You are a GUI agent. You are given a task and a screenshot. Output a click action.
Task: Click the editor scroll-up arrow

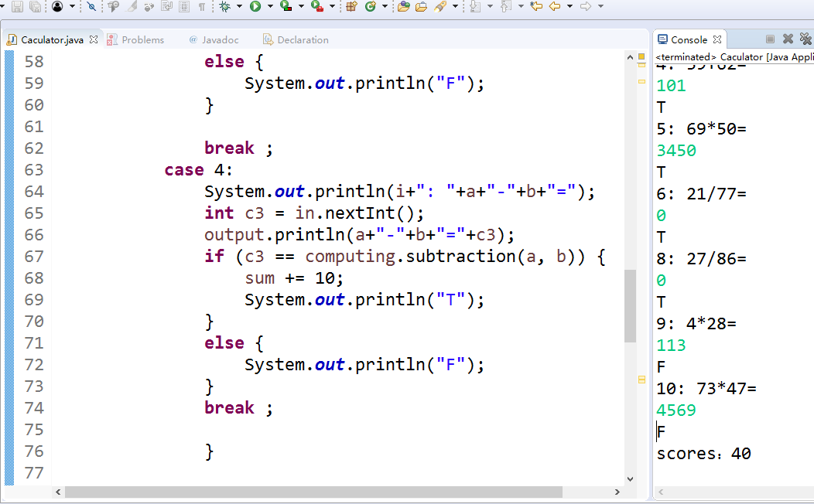630,57
